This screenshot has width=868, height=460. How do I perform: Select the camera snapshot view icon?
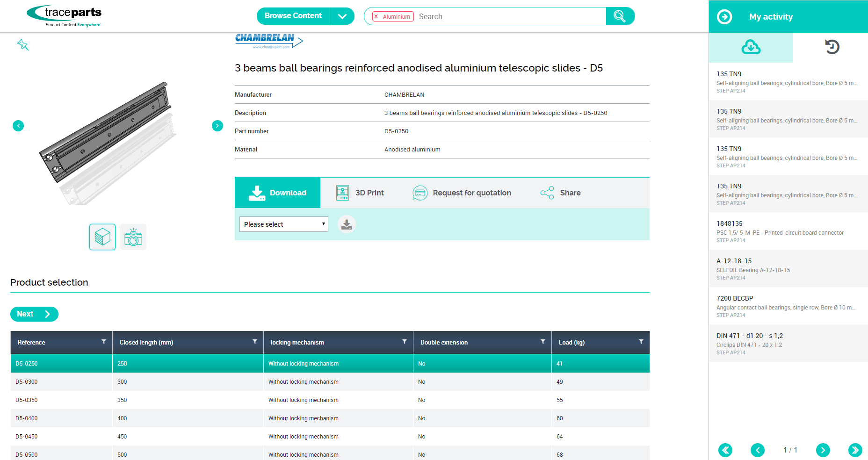click(x=133, y=237)
